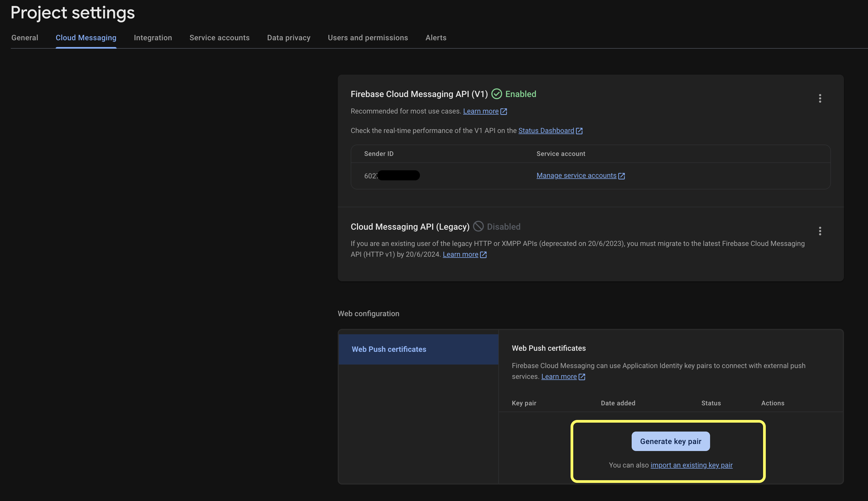Screen dimensions: 868x501
Task: Click the external-link icon beside Manage service accounts
Action: (x=621, y=176)
